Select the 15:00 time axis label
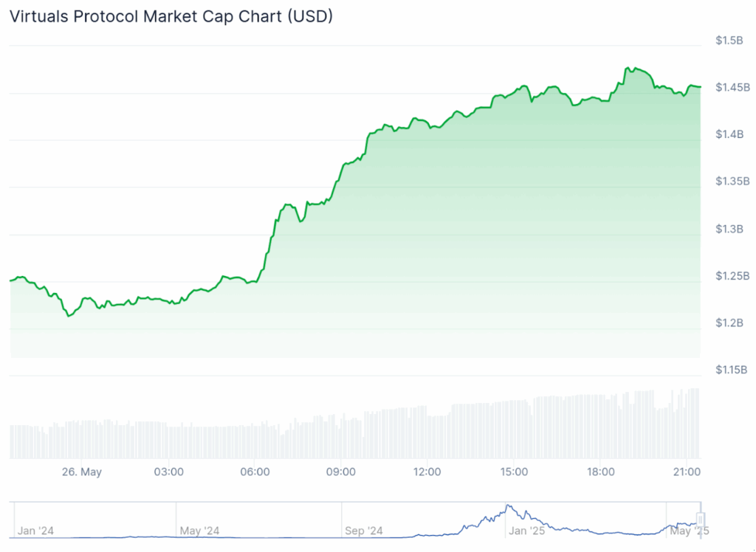 [514, 472]
